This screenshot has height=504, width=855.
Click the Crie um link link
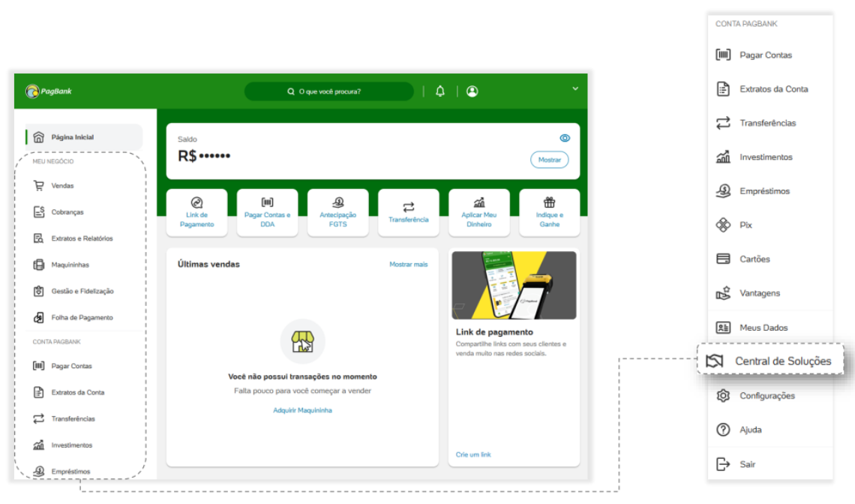473,454
